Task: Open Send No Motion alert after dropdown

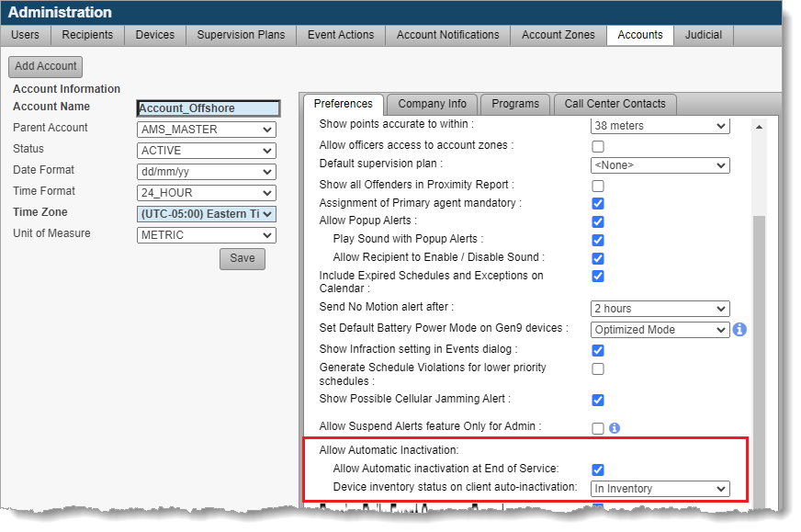Action: pos(660,309)
